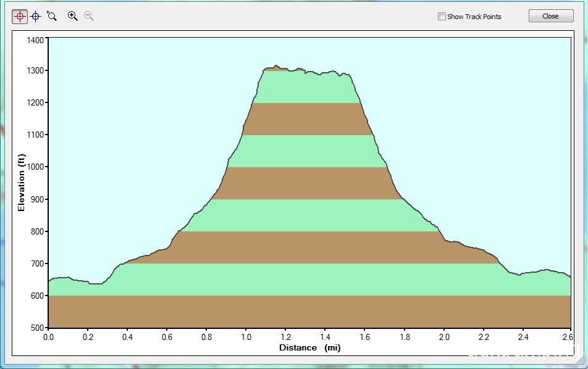Click the grayed-out zoom out icon

click(x=89, y=17)
